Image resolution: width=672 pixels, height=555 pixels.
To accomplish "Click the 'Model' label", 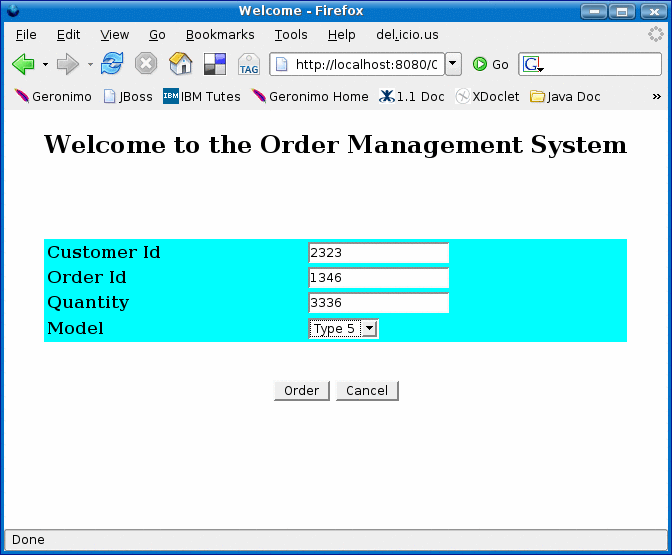I will [75, 328].
